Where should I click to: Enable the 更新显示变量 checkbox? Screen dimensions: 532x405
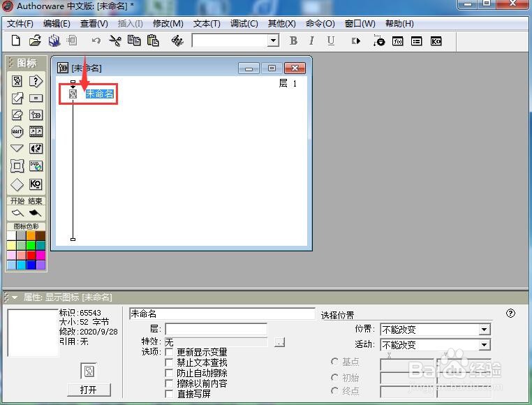click(x=169, y=352)
